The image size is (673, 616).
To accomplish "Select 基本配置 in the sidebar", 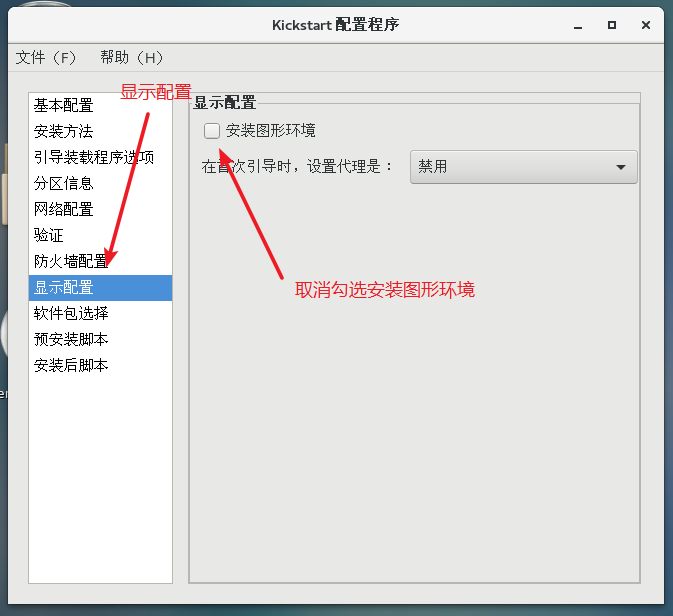I will [100, 105].
